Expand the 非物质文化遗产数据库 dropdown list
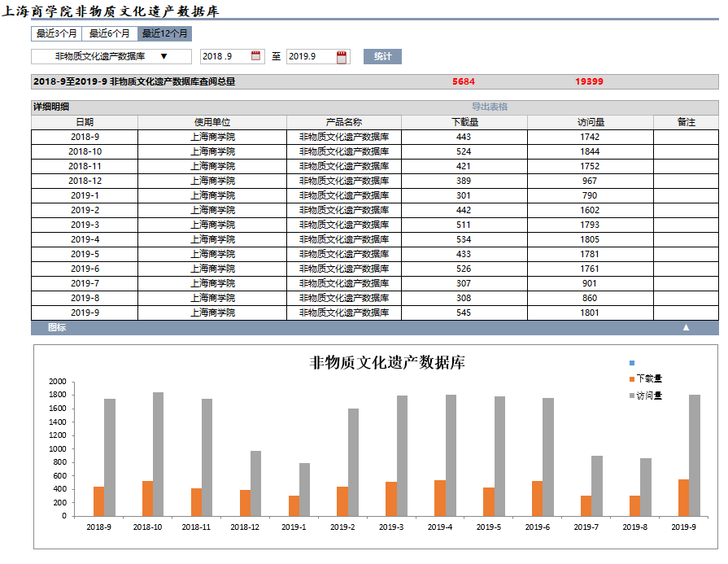This screenshot has height=564, width=728. 111,56
